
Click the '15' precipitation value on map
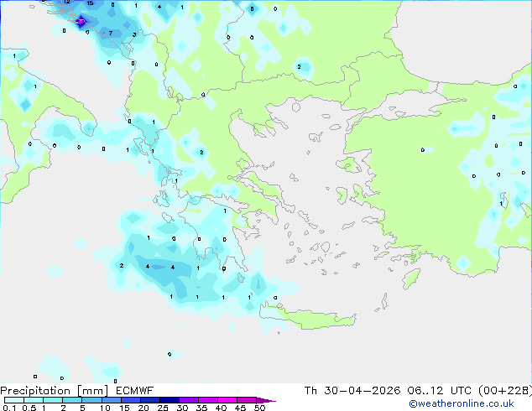tap(90, 3)
